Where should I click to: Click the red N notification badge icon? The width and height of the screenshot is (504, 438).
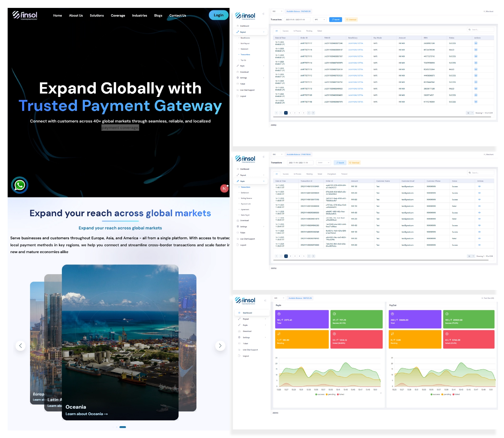tap(224, 189)
